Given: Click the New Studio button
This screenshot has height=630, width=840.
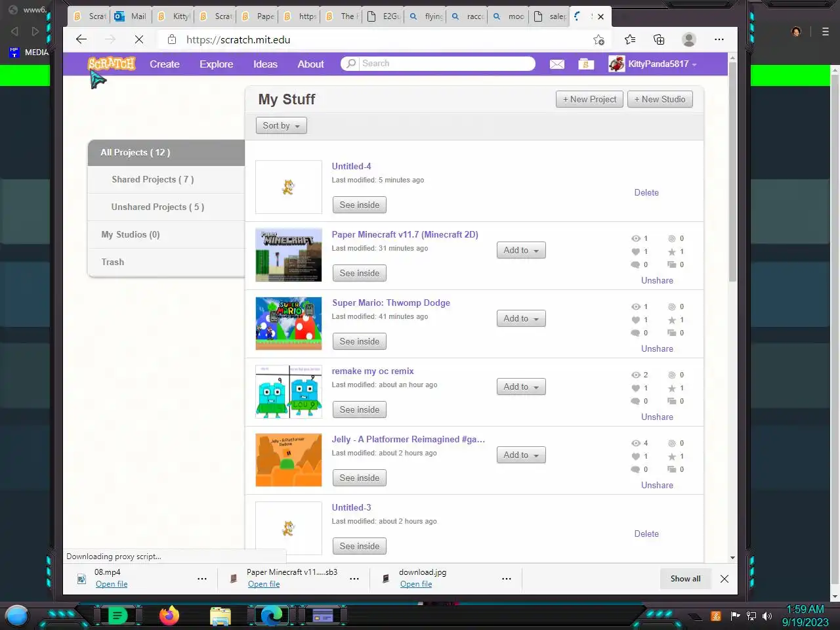Looking at the screenshot, I should coord(660,99).
